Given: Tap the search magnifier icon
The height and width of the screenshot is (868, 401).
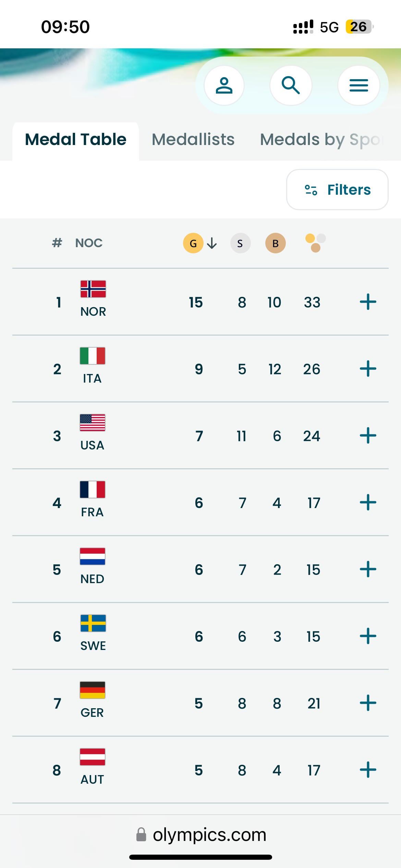Looking at the screenshot, I should click(291, 85).
